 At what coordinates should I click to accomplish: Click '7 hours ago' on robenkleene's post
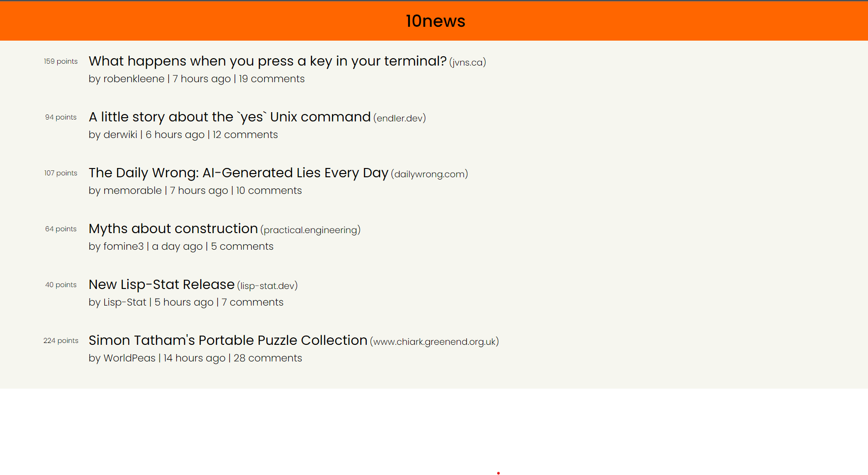pyautogui.click(x=202, y=79)
